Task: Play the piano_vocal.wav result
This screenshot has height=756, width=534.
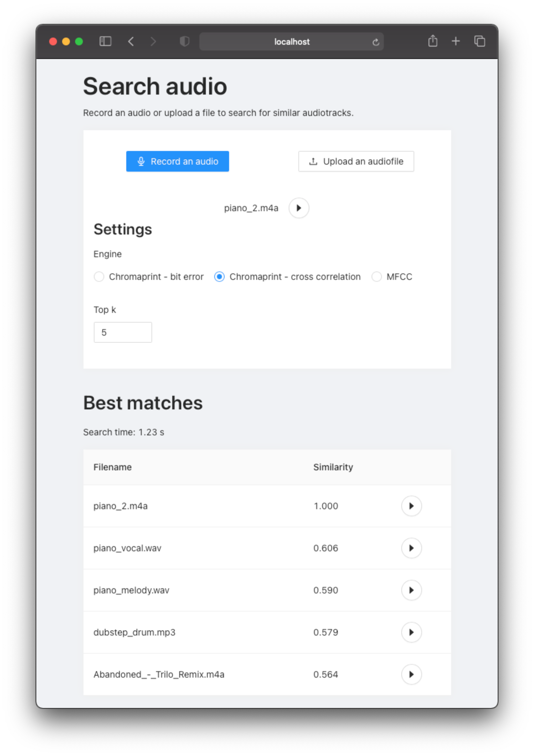Action: (x=411, y=548)
